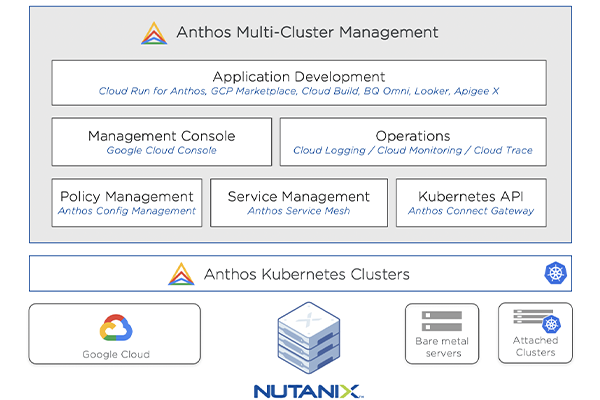Image resolution: width=600 pixels, height=400 pixels.
Task: Click the Anthos Service Mesh text
Action: click(298, 211)
